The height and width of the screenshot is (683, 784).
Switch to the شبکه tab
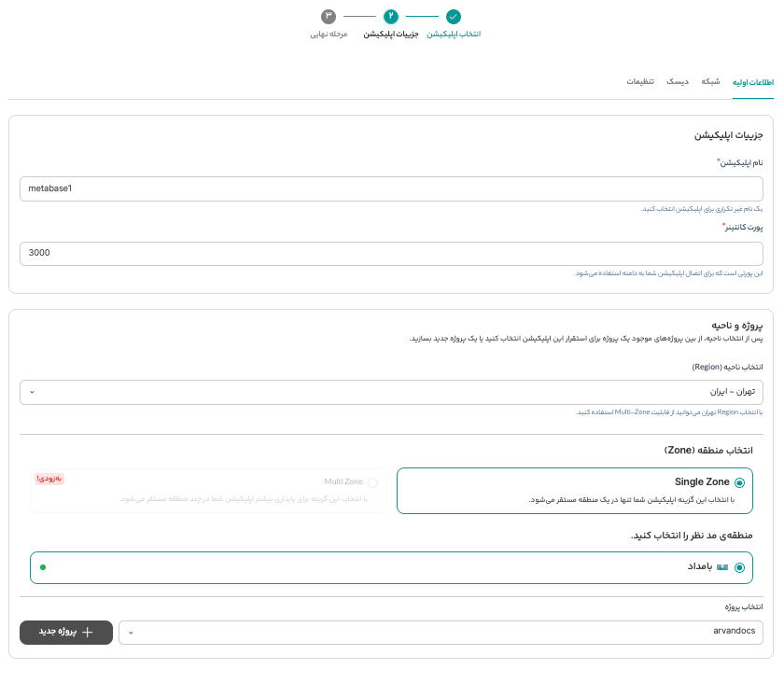[x=711, y=82]
